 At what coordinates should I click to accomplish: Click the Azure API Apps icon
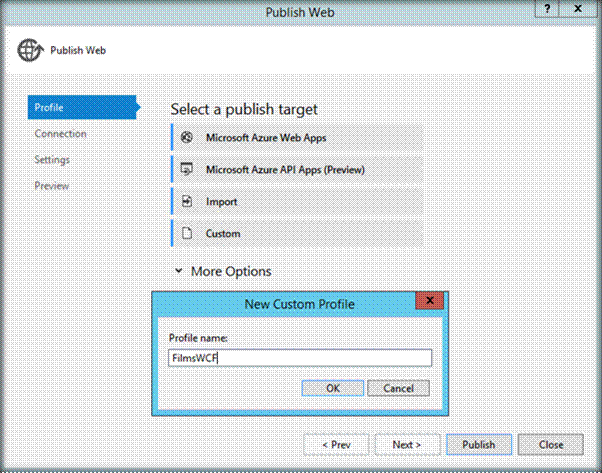coord(187,169)
